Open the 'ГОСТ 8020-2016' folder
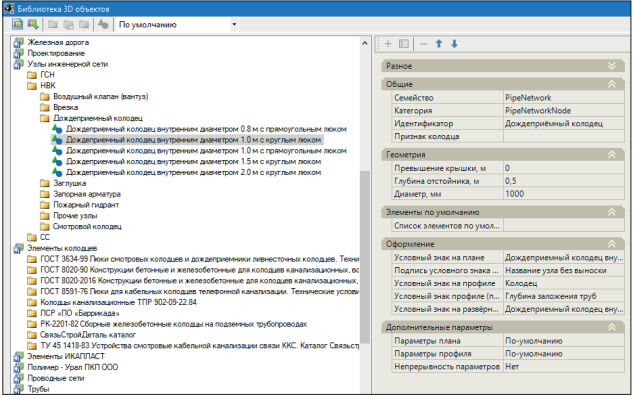 pyautogui.click(x=199, y=281)
